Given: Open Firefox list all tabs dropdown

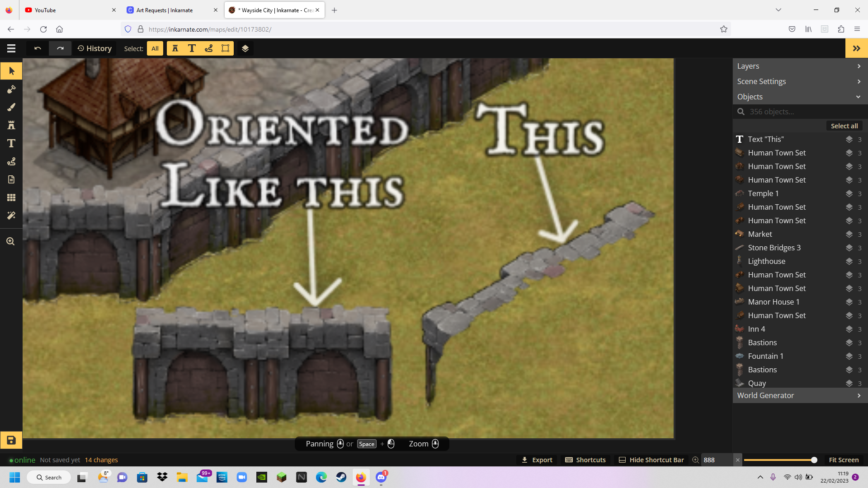Looking at the screenshot, I should (x=778, y=10).
